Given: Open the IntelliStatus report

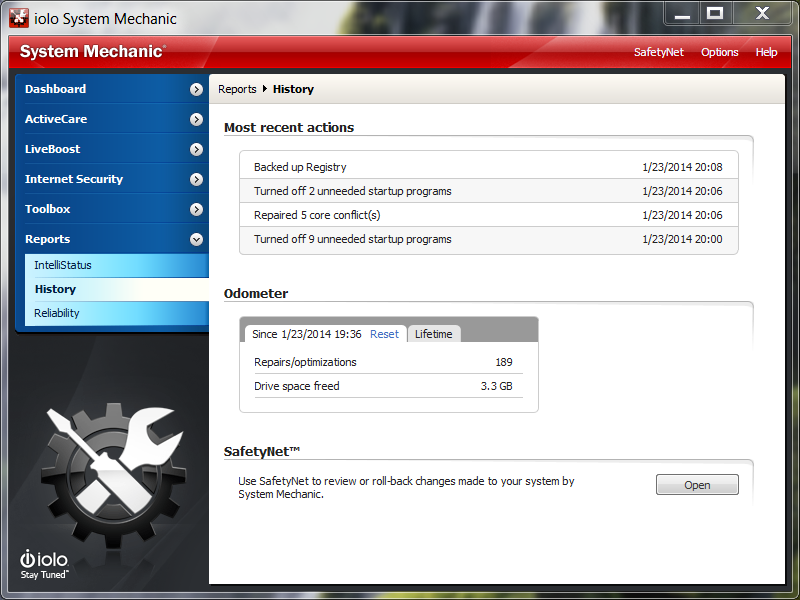Looking at the screenshot, I should click(62, 265).
